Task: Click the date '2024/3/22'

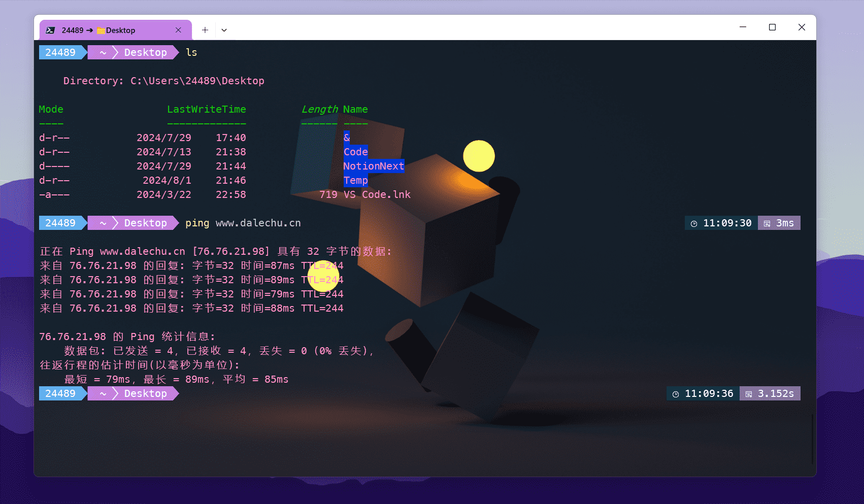Action: click(x=164, y=194)
